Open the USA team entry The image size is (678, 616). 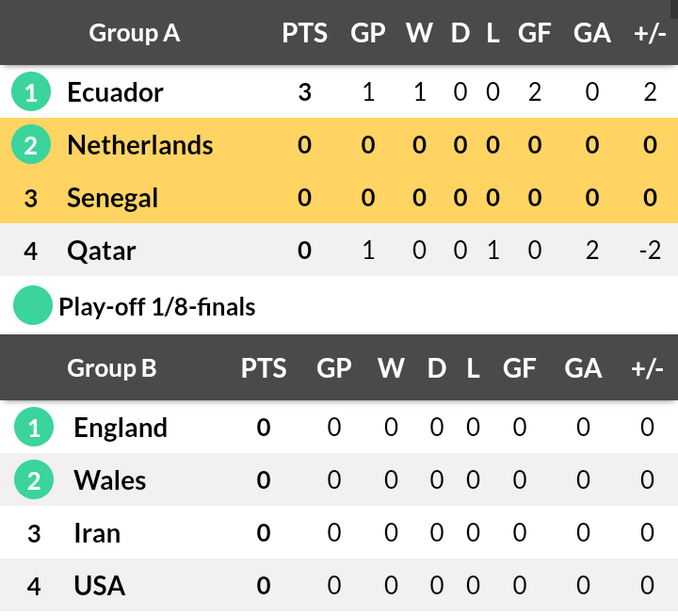coord(100,586)
